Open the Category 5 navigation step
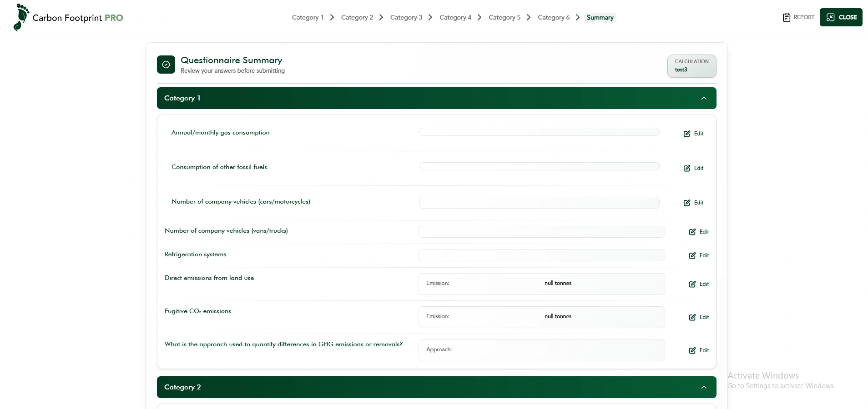868x409 pixels. pyautogui.click(x=504, y=17)
